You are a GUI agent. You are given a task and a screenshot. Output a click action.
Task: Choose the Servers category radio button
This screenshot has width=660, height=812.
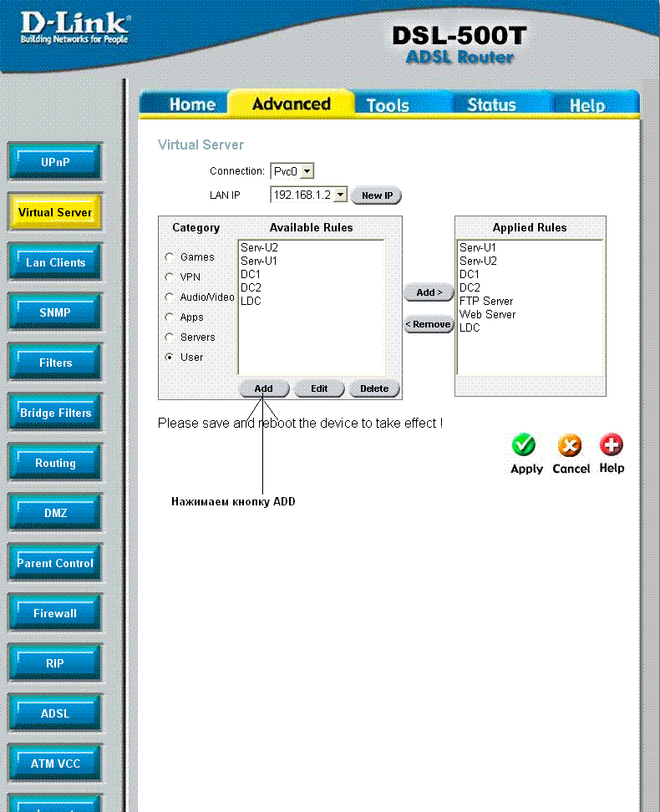click(x=170, y=337)
